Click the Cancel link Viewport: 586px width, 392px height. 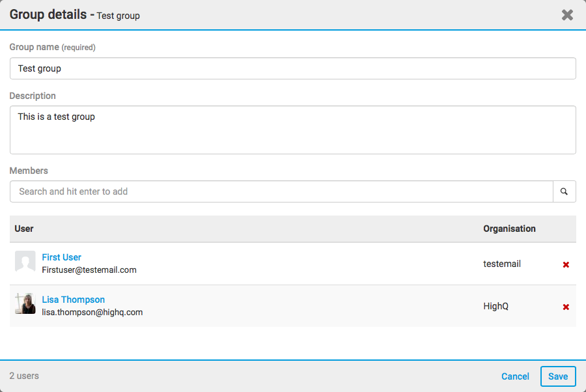point(515,376)
